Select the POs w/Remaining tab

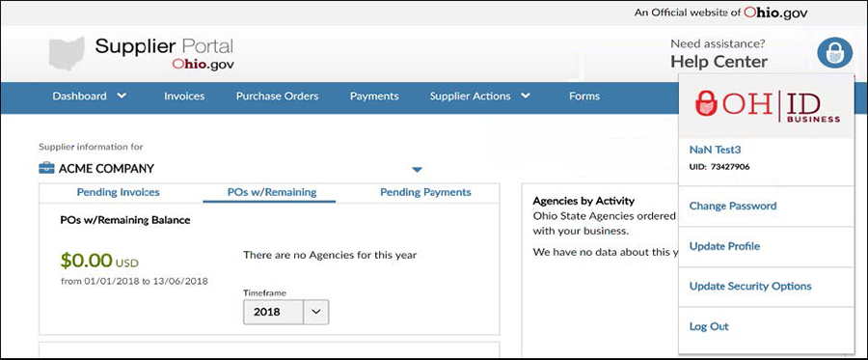(x=272, y=192)
